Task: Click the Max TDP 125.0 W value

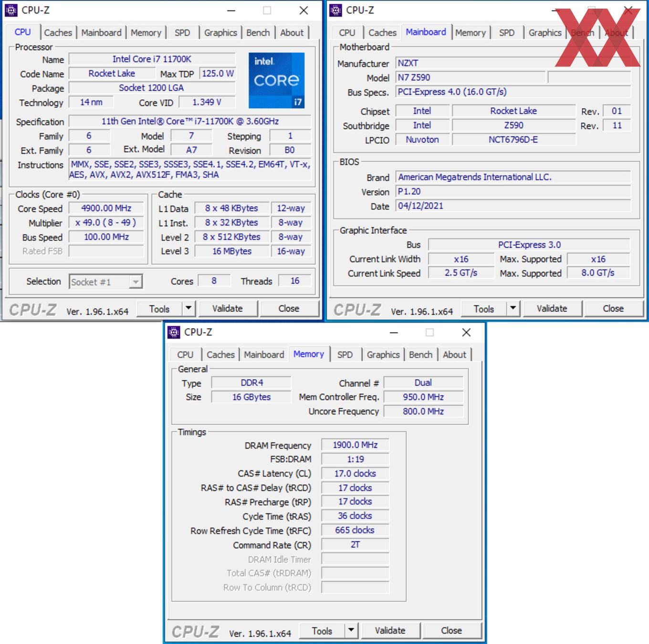Action: tap(218, 73)
